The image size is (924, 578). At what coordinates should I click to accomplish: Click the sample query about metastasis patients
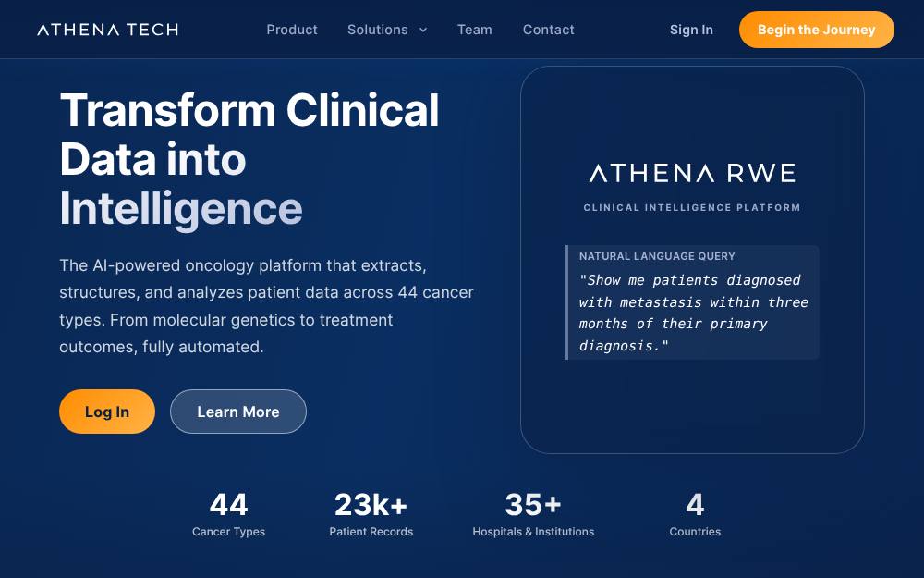pos(693,313)
